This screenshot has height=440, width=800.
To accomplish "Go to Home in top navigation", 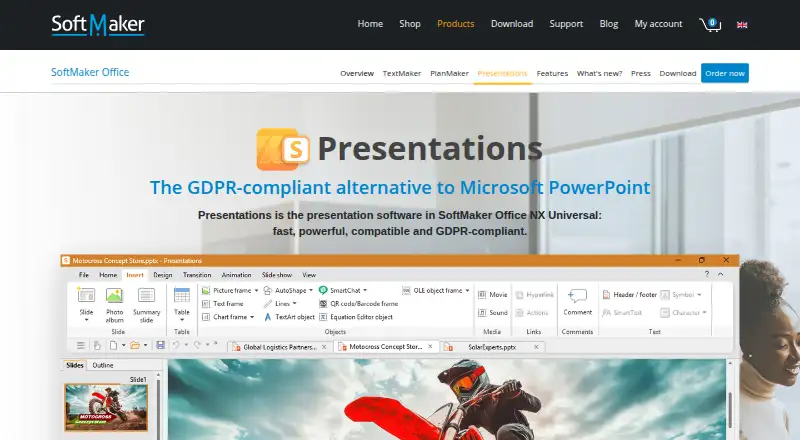I will tap(370, 24).
